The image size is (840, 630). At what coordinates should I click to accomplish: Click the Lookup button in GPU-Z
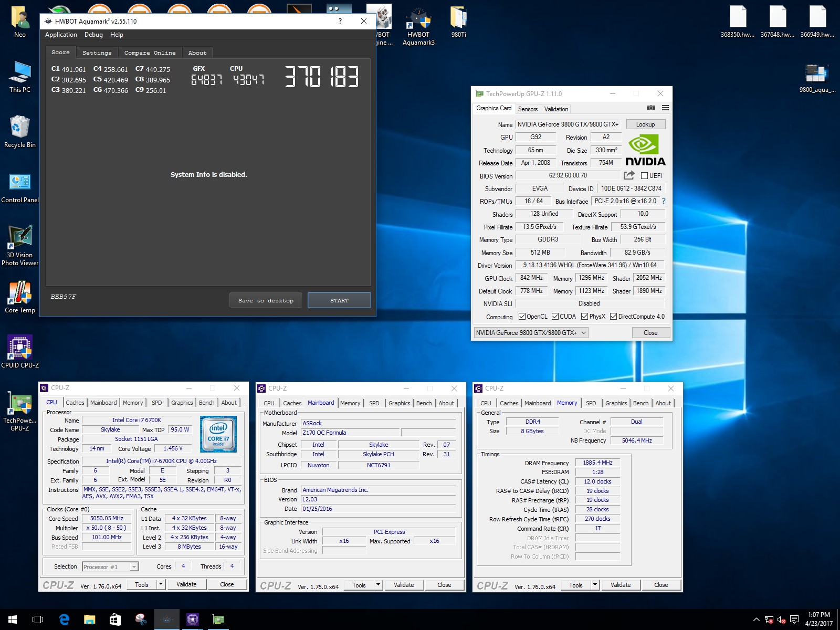tap(645, 124)
